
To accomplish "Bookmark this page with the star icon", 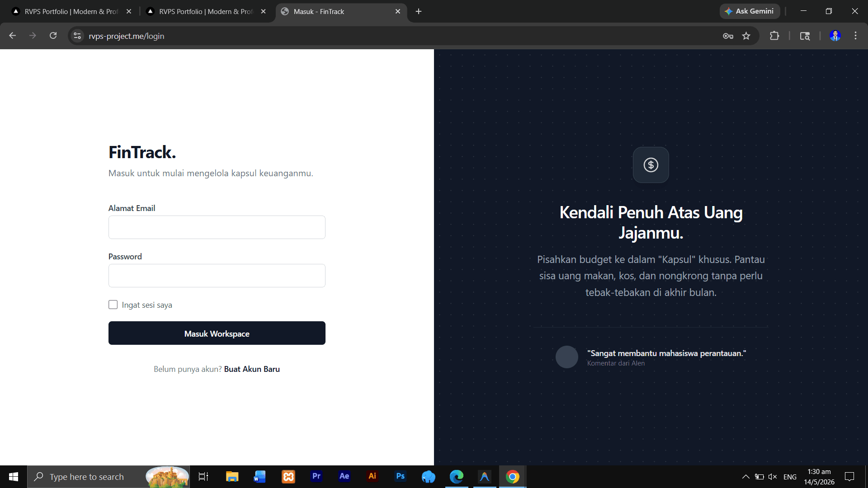I will [746, 36].
